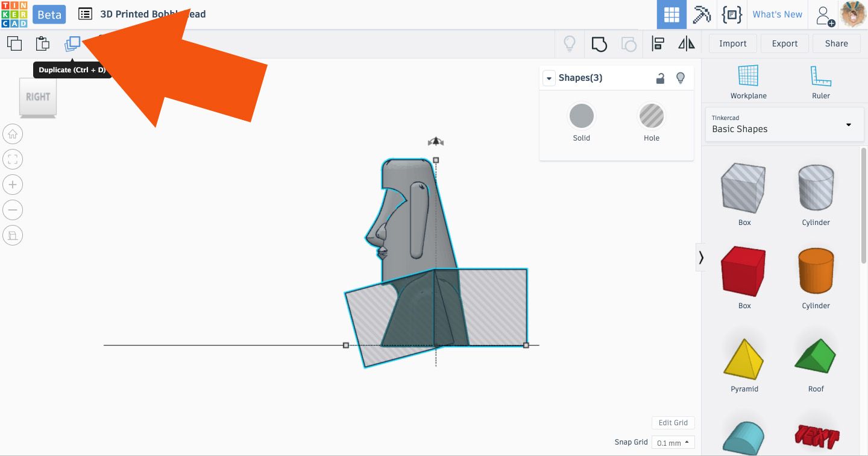
Task: Open the Tinkercad home logo
Action: point(14,14)
